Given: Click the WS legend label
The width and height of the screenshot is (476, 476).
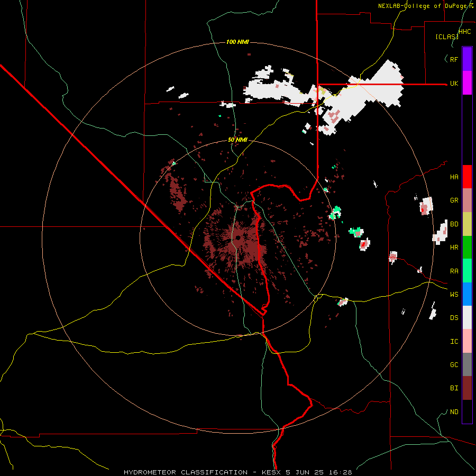Looking at the screenshot, I should pyautogui.click(x=454, y=294).
